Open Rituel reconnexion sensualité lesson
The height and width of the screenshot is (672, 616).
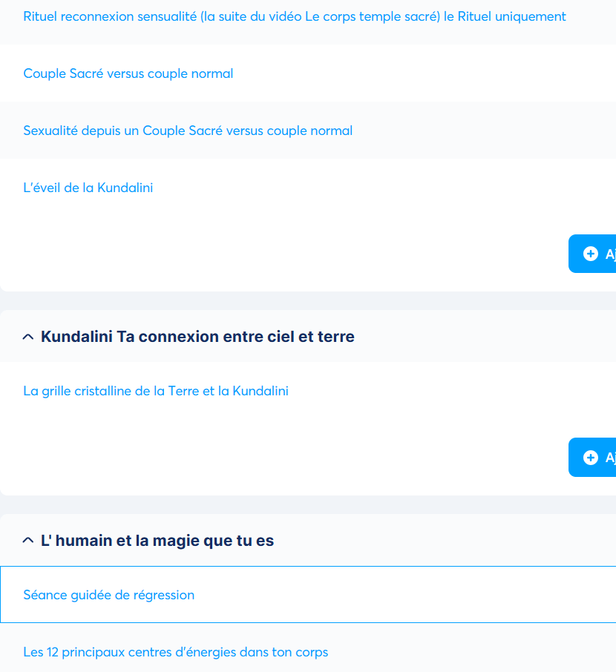(294, 16)
